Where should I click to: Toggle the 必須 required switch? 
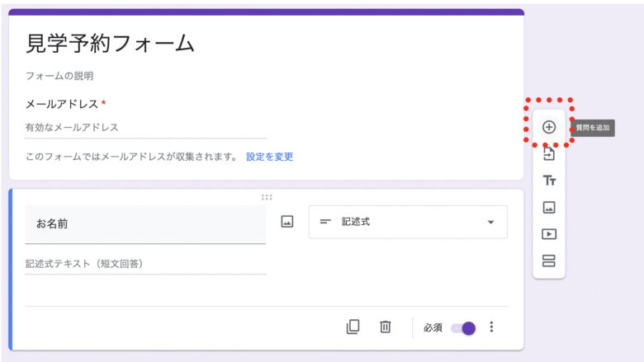click(x=463, y=327)
